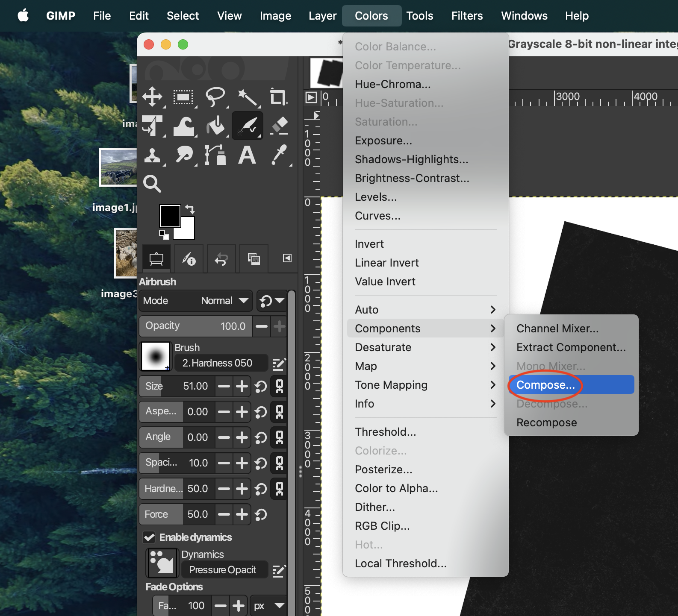Screen dimensions: 678x616
Task: Select the Smudge tool
Action: tap(184, 155)
